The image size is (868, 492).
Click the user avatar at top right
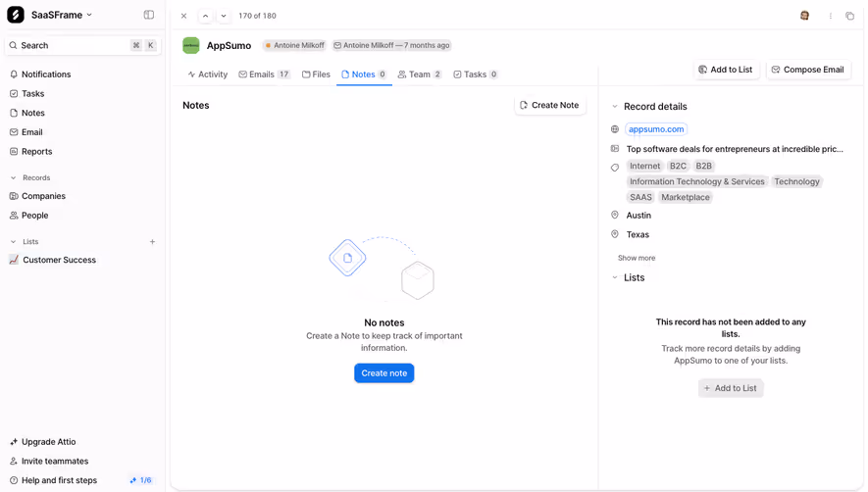click(x=804, y=16)
